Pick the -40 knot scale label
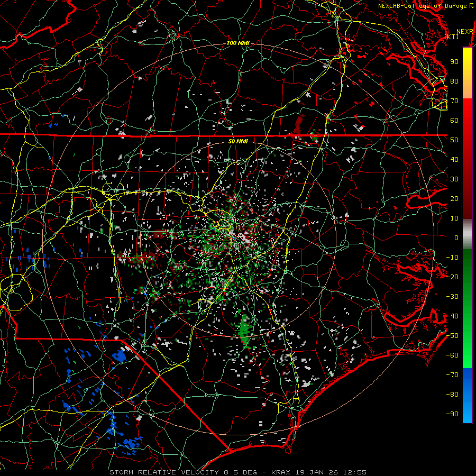Screen dimensions: 476x476 pyautogui.click(x=452, y=316)
